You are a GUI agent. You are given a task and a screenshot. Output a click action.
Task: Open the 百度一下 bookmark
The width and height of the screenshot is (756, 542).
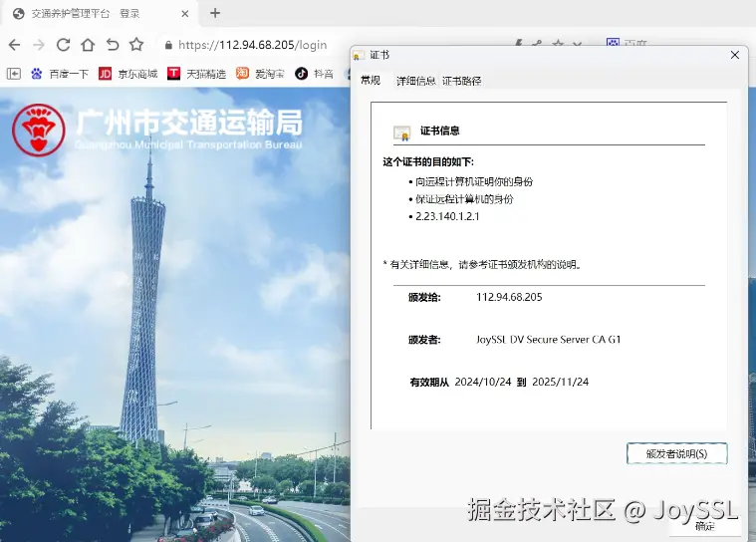[60, 74]
